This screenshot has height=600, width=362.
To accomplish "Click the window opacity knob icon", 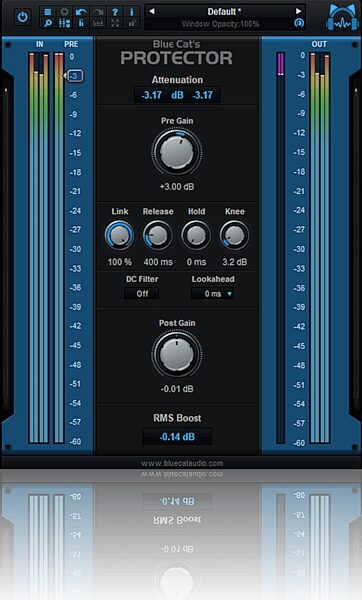I will pyautogui.click(x=299, y=23).
